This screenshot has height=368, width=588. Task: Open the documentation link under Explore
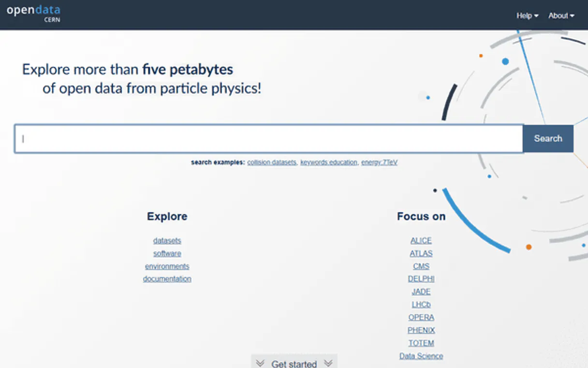click(167, 279)
